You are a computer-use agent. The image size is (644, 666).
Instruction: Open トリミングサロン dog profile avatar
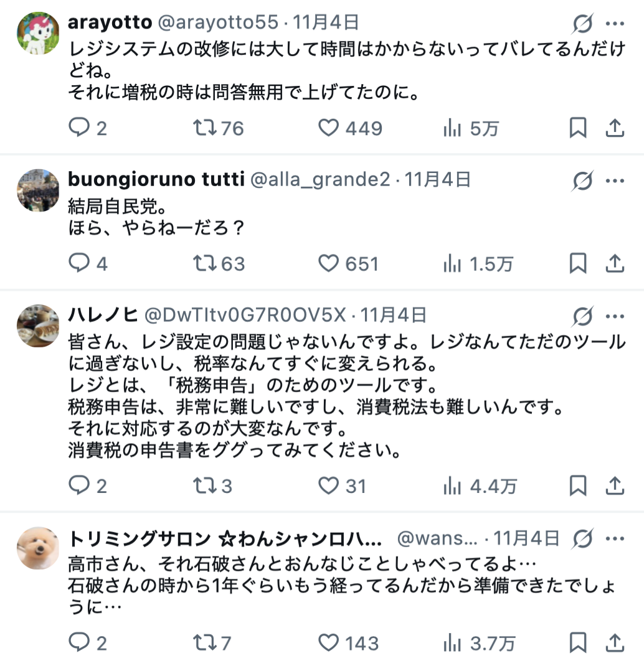(x=37, y=548)
